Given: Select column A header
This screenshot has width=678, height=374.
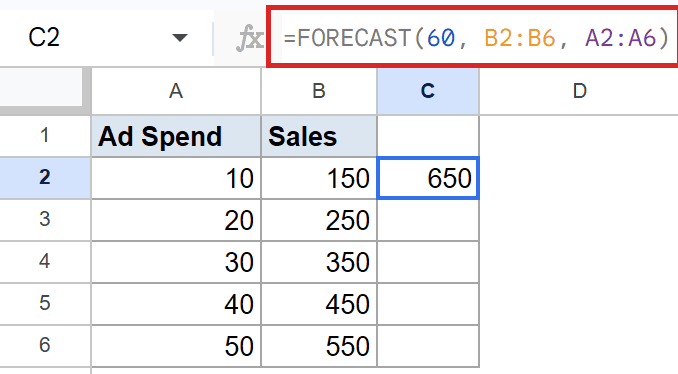Looking at the screenshot, I should (x=176, y=91).
